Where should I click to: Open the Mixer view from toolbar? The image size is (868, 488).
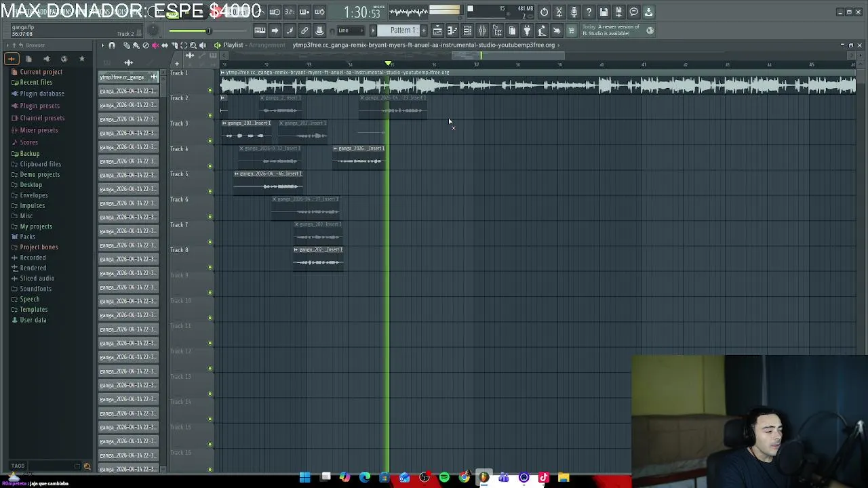482,30
